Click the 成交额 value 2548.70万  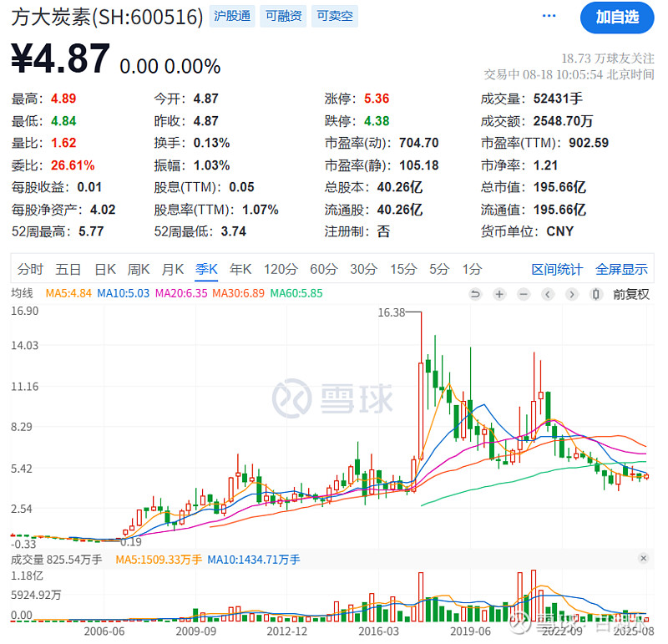563,121
